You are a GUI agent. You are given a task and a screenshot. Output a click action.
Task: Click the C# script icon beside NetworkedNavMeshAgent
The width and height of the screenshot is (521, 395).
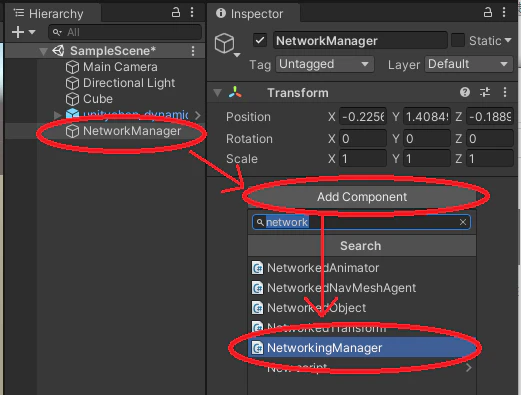tap(257, 288)
